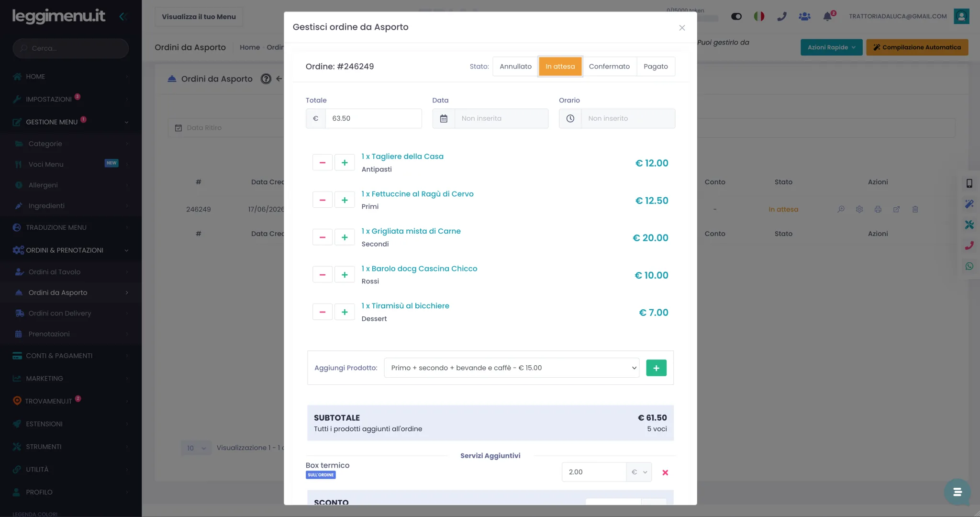Image resolution: width=980 pixels, height=517 pixels.
Task: Click Compilazione Automatica button
Action: click(x=917, y=47)
